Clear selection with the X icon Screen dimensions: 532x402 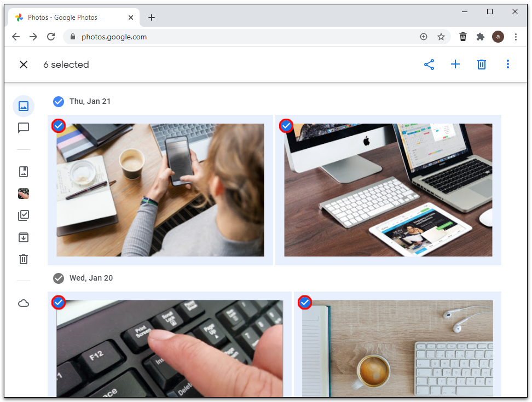(24, 65)
